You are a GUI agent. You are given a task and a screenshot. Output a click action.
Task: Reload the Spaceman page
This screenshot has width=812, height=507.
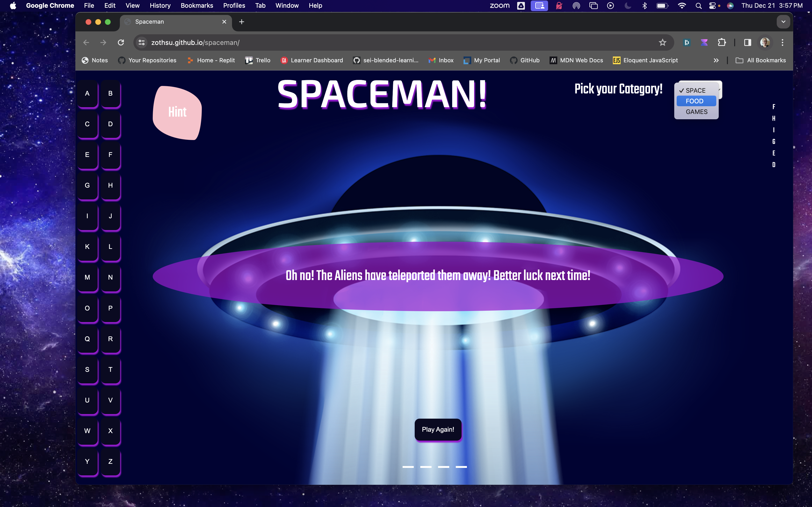121,42
